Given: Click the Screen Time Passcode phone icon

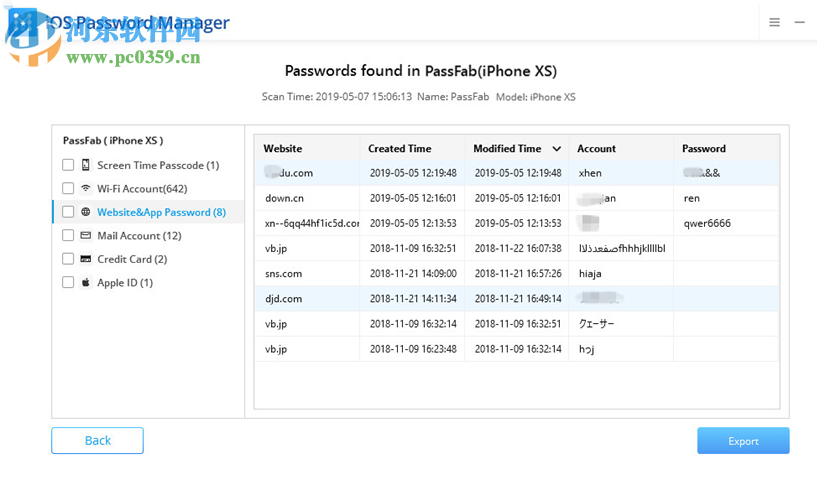Looking at the screenshot, I should tap(85, 165).
